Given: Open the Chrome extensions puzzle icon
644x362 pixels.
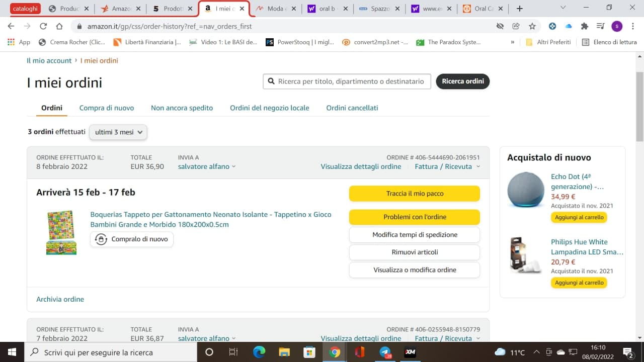Looking at the screenshot, I should (x=584, y=26).
